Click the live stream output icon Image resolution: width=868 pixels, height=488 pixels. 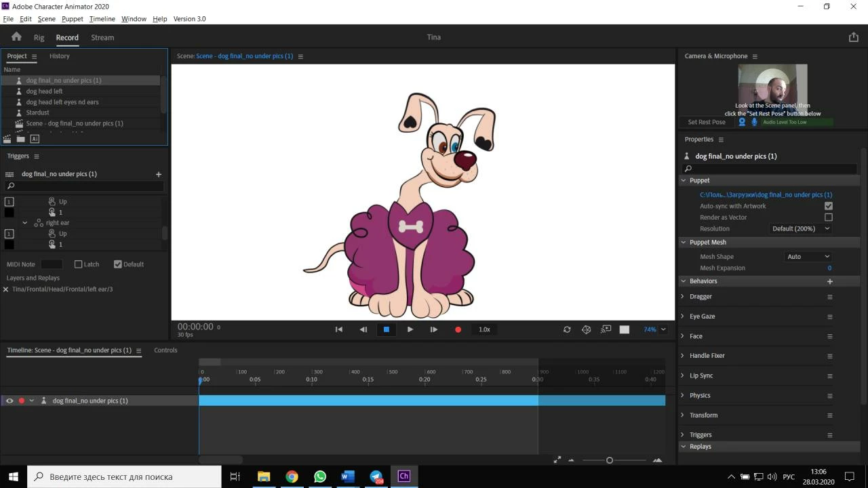(606, 329)
